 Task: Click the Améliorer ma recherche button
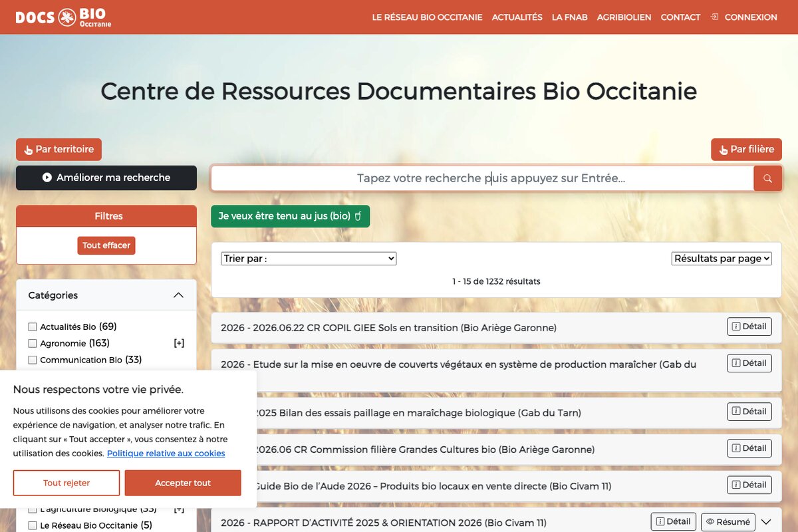click(106, 178)
